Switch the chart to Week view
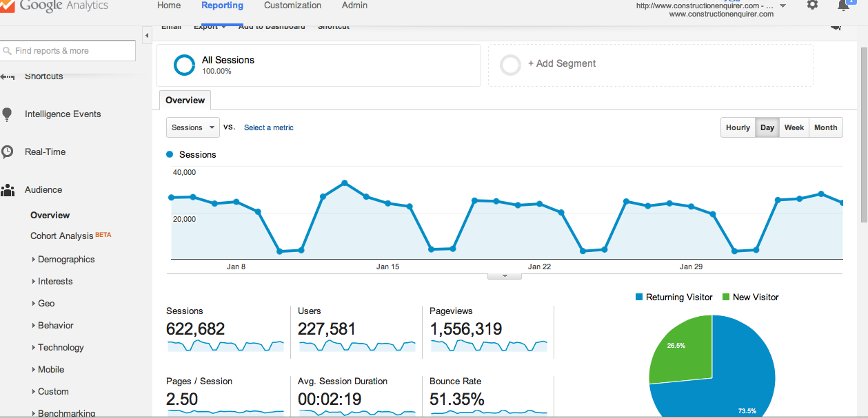 794,127
